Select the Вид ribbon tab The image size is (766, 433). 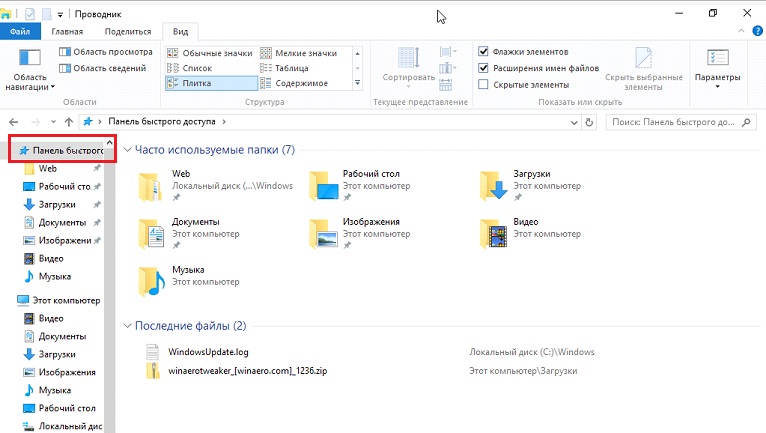pyautogui.click(x=180, y=31)
